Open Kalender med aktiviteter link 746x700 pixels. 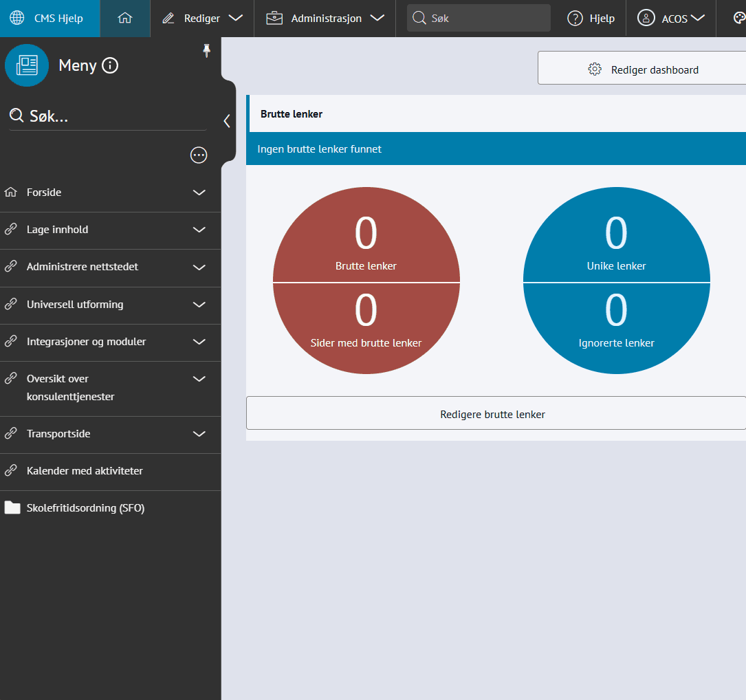click(85, 471)
